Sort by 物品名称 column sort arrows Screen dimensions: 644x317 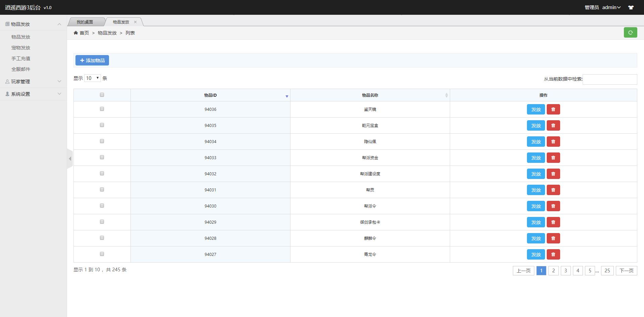point(446,95)
